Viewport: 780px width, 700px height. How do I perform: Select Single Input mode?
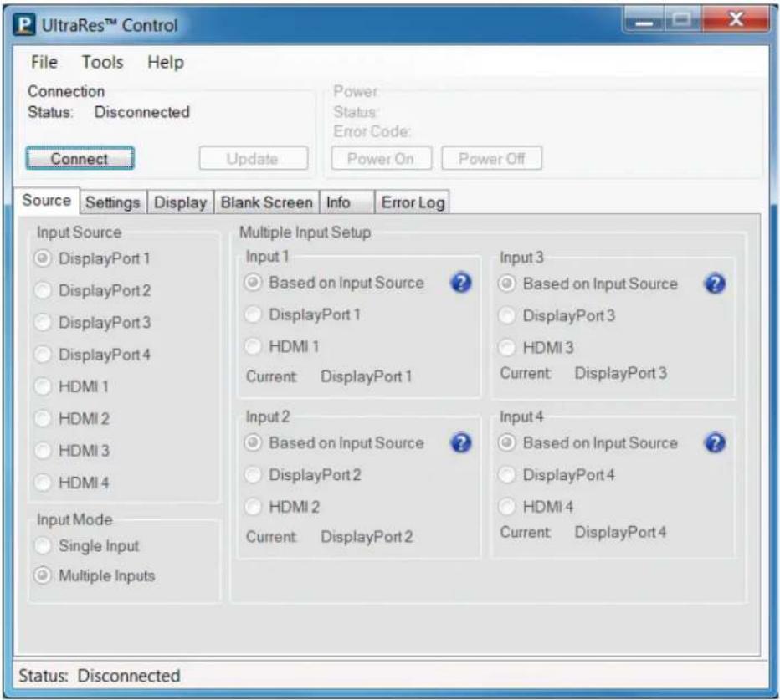[43, 546]
